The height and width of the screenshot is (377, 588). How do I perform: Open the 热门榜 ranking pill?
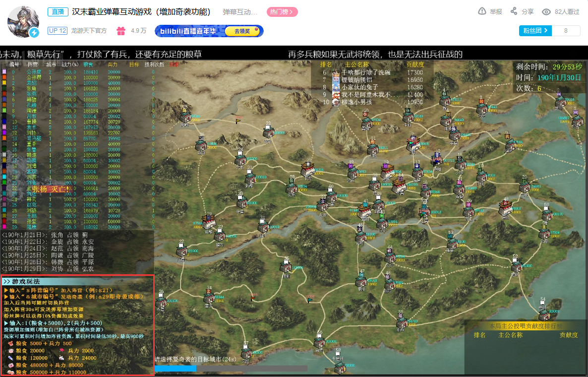click(282, 12)
